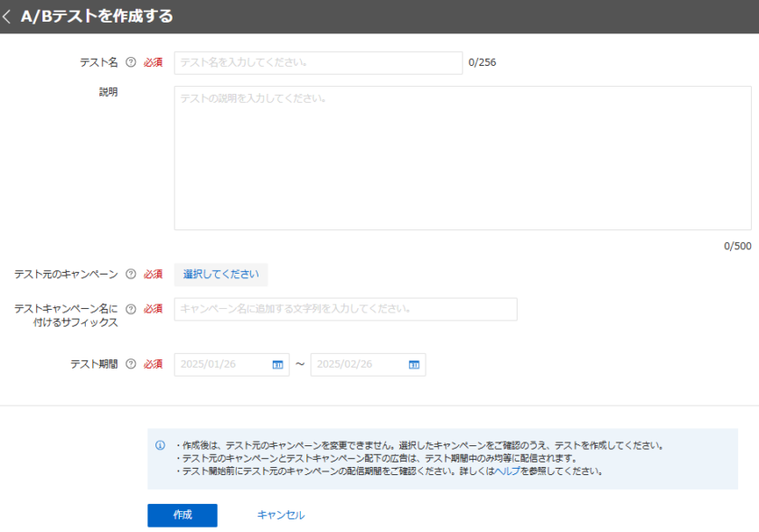759x532 pixels.
Task: Click the テスト期間 field label
Action: click(94, 364)
